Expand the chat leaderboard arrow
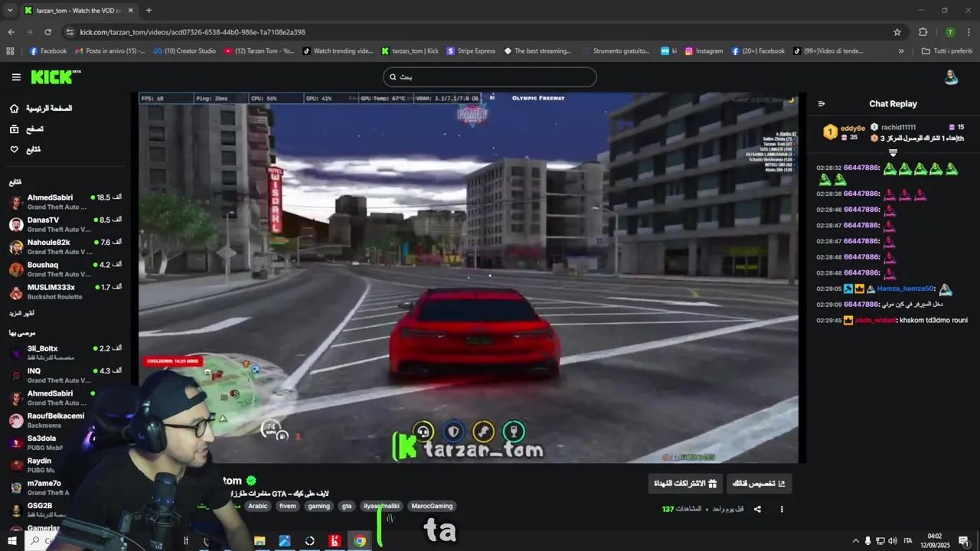 tap(893, 153)
